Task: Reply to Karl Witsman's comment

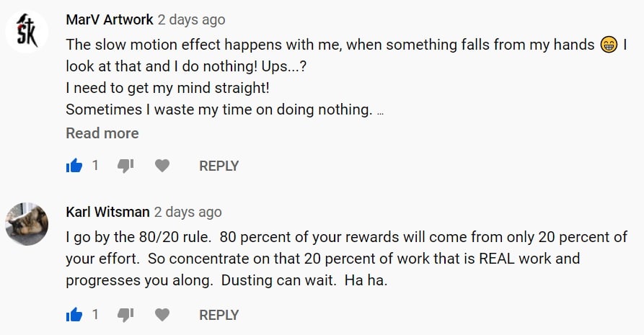Action: [x=219, y=315]
